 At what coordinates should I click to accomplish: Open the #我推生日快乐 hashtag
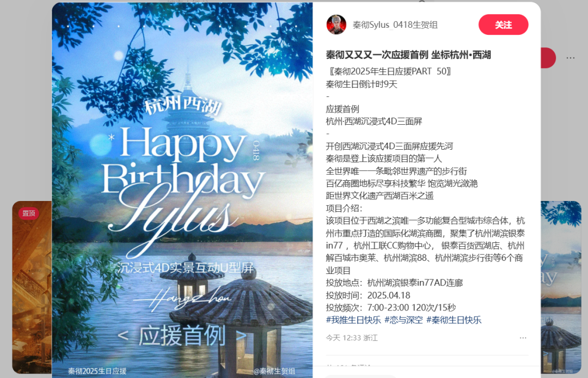tap(353, 320)
